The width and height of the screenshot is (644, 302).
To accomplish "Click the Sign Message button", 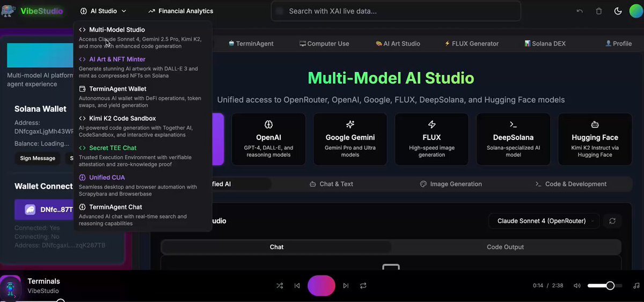I will click(38, 158).
